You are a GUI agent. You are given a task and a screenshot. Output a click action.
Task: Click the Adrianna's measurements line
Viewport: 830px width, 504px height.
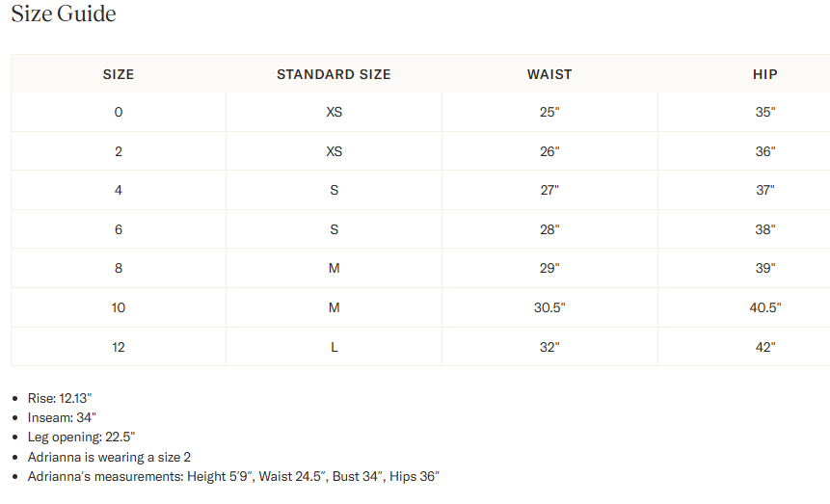pos(233,476)
